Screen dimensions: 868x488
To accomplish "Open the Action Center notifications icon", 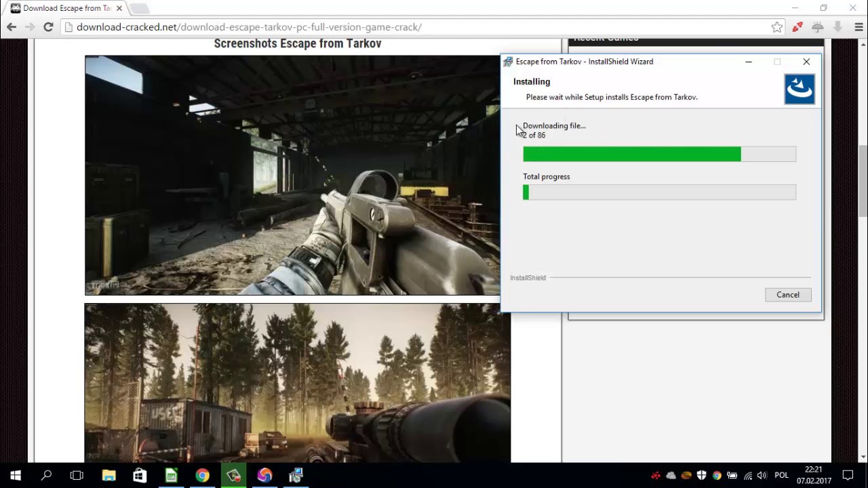I will 848,476.
